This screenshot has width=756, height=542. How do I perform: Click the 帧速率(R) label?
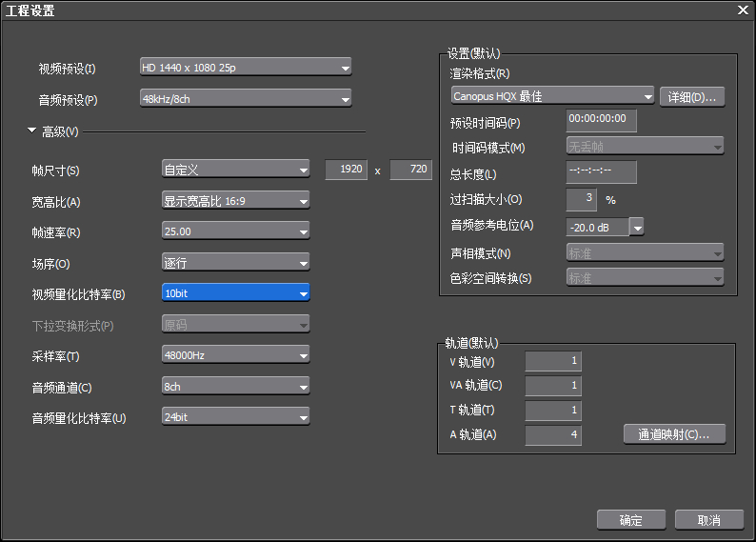(x=56, y=232)
